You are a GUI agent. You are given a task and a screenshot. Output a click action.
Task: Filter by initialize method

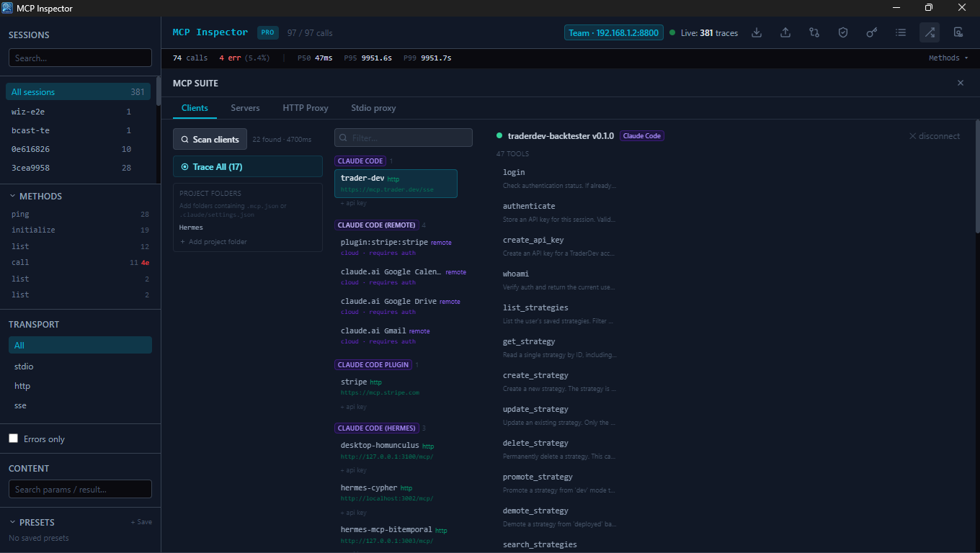[x=80, y=230]
